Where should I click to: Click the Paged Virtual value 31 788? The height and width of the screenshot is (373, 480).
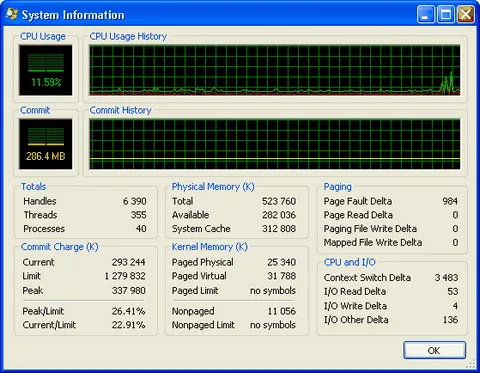point(281,276)
